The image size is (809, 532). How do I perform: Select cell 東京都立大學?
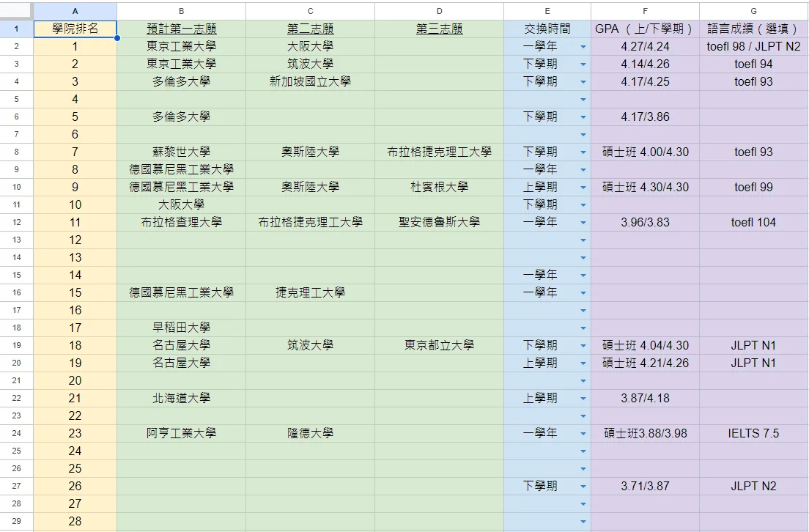439,345
